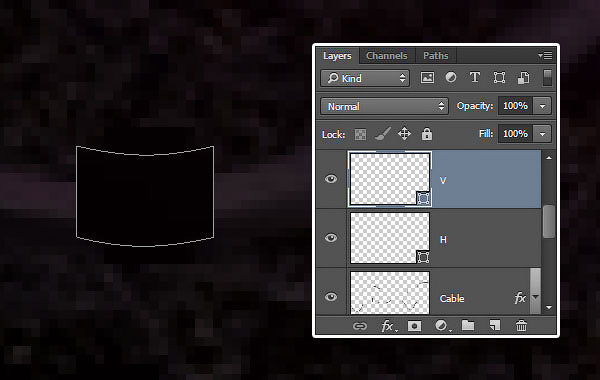600x380 pixels.
Task: Click the Link layers icon
Action: pos(360,326)
